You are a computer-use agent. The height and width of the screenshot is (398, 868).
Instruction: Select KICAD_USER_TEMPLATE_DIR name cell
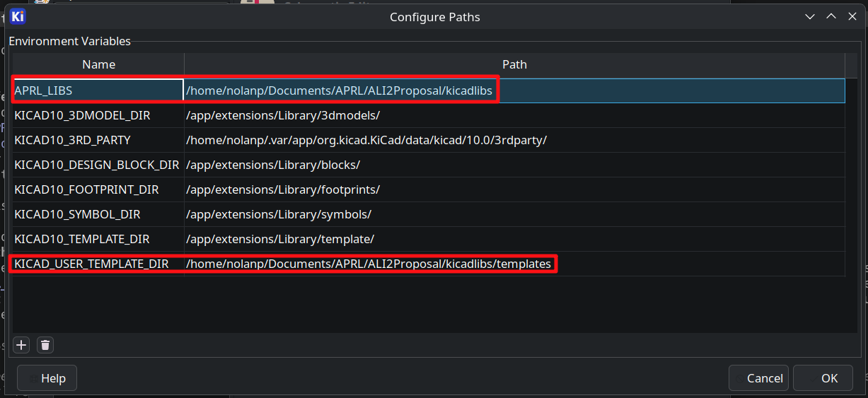click(x=98, y=264)
